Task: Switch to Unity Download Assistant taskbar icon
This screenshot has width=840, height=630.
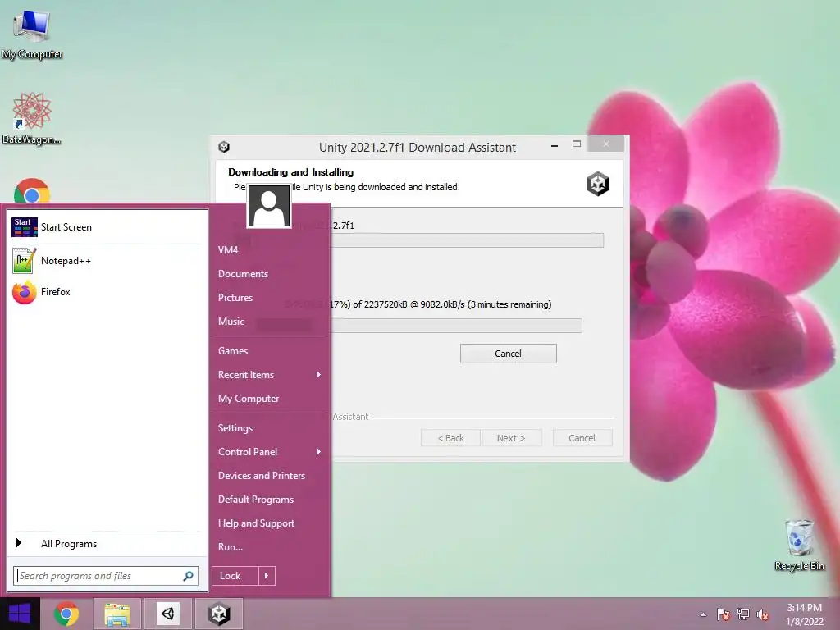Action: pos(218,614)
